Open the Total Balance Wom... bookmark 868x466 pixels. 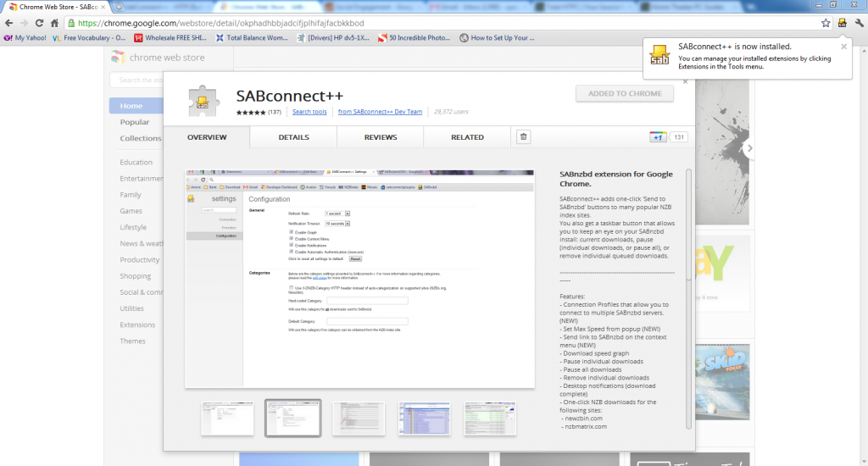[x=252, y=38]
